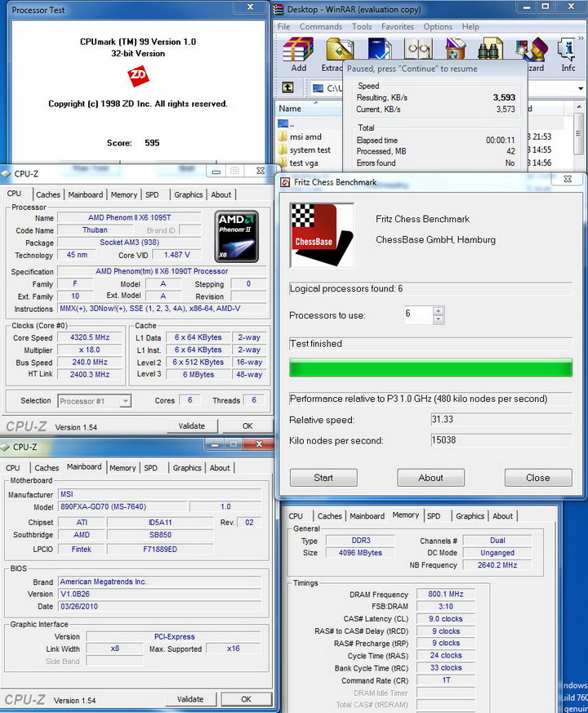Open Graphics tab in top CPU-Z window

click(x=189, y=194)
